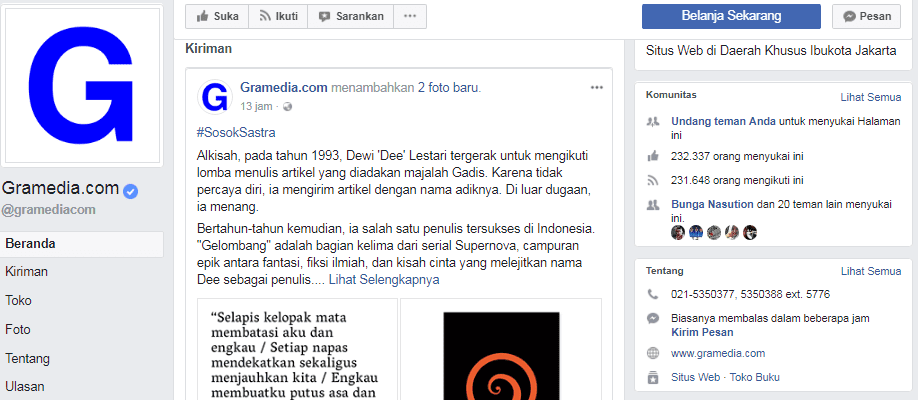Click the Ikuti follow feed button

coord(278,16)
